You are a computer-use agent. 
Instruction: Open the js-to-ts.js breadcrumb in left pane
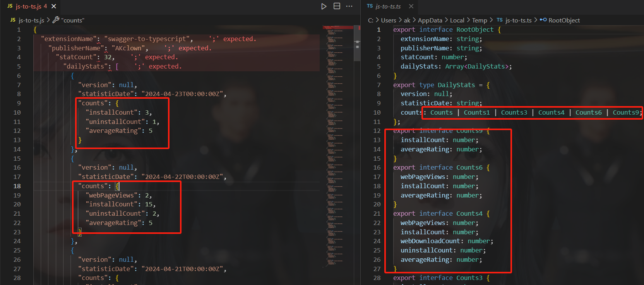click(x=31, y=20)
